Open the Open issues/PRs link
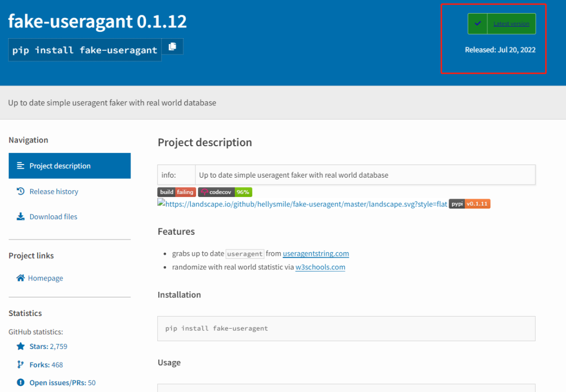This screenshot has width=566, height=392. [x=62, y=383]
